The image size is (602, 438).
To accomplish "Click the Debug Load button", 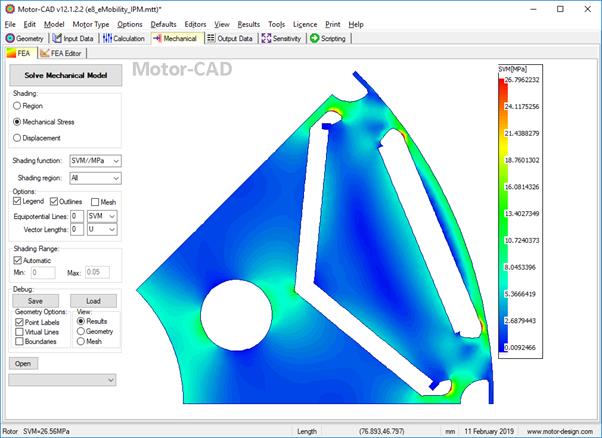I will coord(93,301).
